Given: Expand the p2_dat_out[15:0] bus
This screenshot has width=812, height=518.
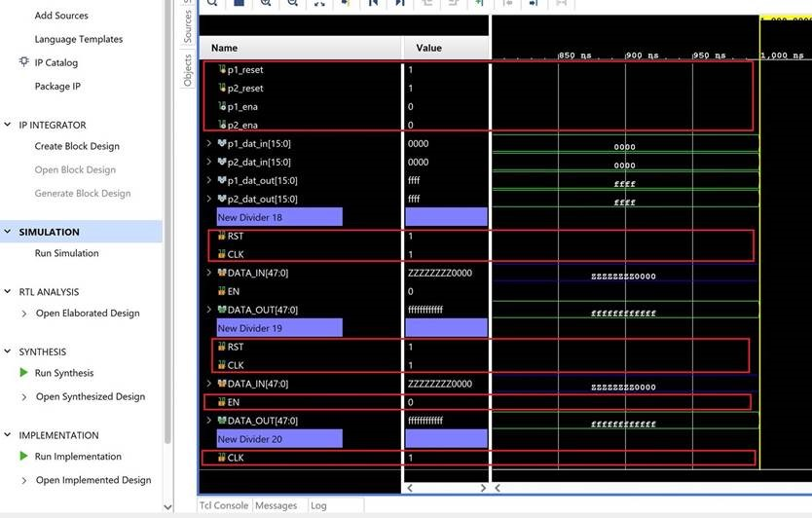Looking at the screenshot, I should [x=209, y=200].
